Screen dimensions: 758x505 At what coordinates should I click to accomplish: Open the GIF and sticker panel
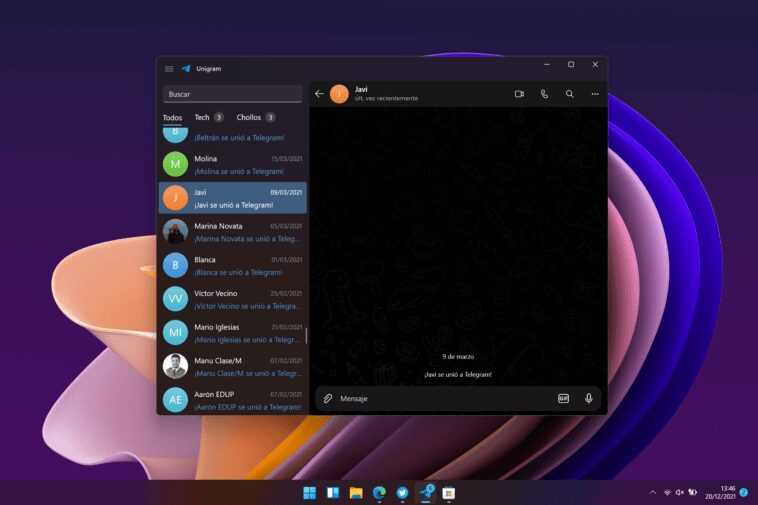tap(563, 399)
